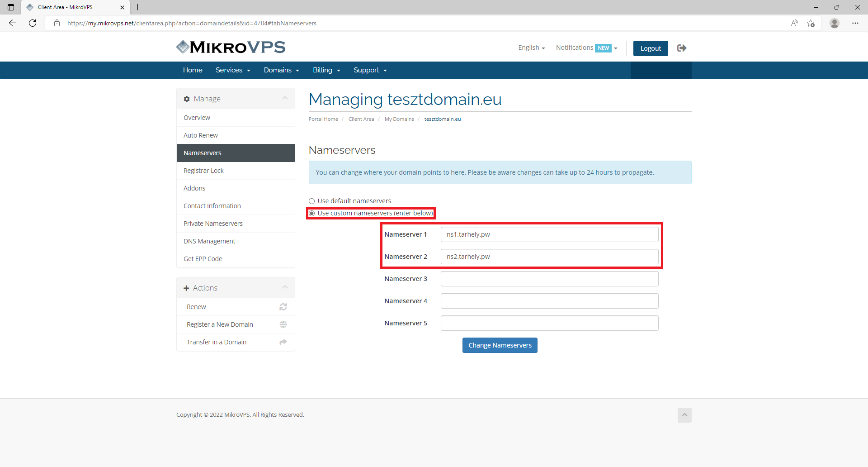The image size is (868, 467).
Task: Reload the page with refresh icon
Action: pyautogui.click(x=33, y=23)
